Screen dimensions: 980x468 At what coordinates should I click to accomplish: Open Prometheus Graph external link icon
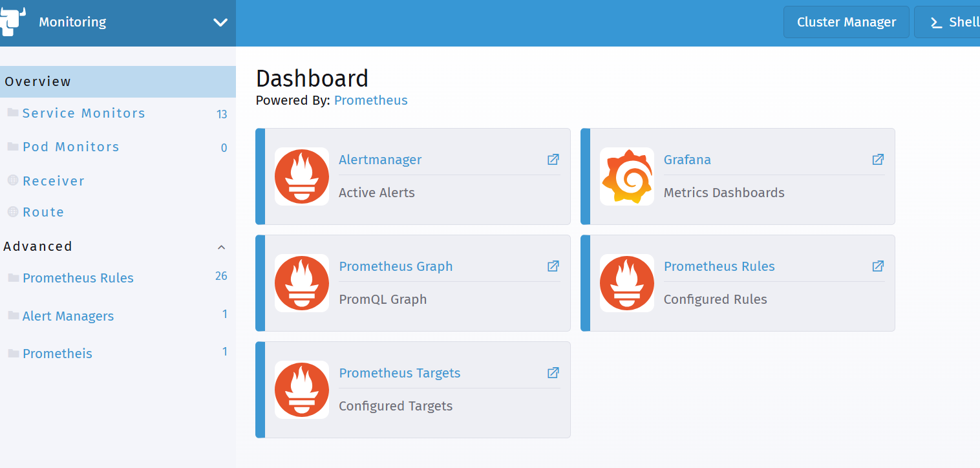coord(553,266)
